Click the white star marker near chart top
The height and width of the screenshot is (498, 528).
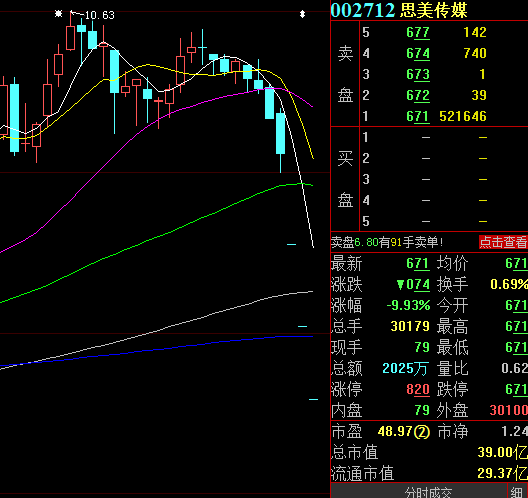tap(59, 14)
